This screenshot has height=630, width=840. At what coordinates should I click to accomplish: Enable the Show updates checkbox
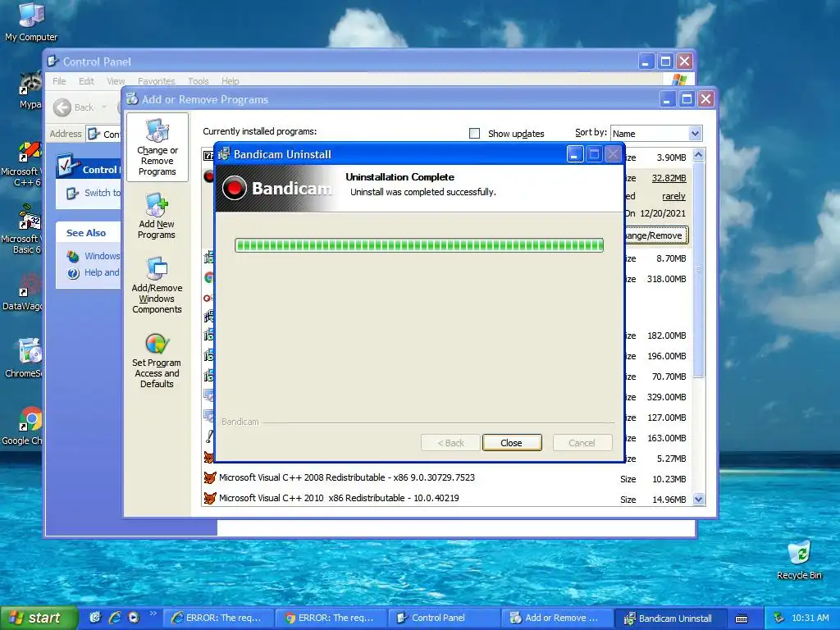point(474,134)
